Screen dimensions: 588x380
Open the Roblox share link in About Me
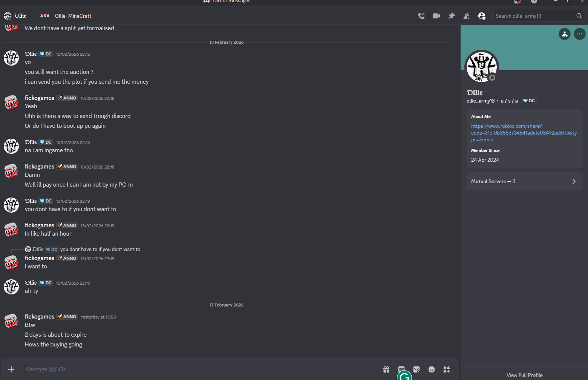(x=524, y=133)
